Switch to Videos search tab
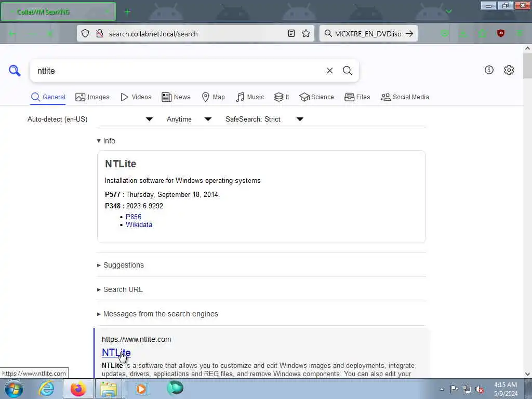Viewport: 532px width, 399px height. [x=136, y=97]
